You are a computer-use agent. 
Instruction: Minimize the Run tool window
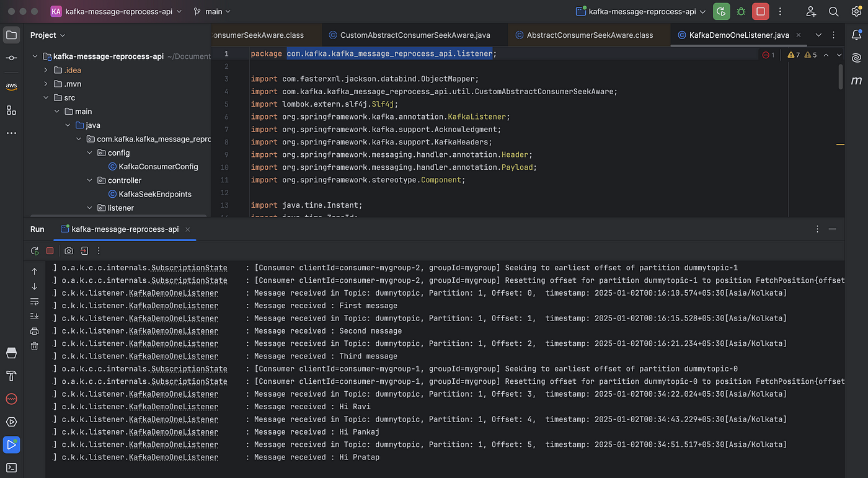[833, 229]
